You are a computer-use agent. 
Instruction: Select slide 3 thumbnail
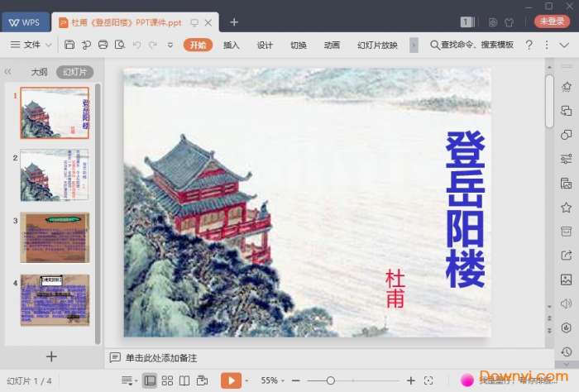tap(55, 237)
